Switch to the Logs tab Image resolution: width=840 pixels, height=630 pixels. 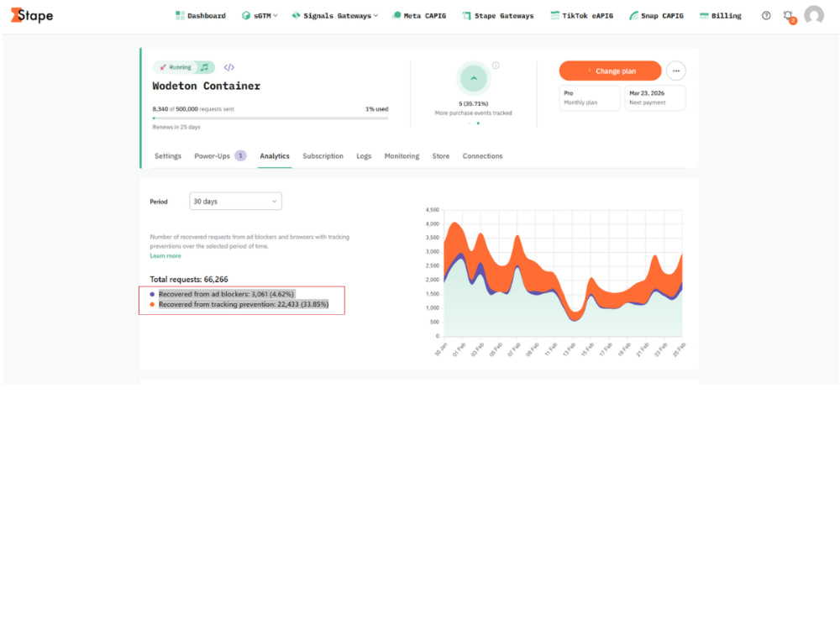tap(364, 156)
